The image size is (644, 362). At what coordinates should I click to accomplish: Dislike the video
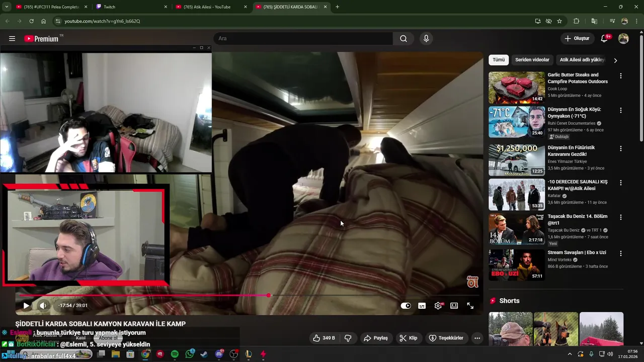(348, 338)
